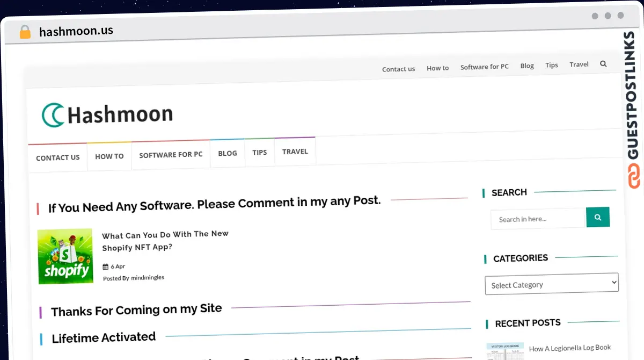Click the Visitor Log Book thumbnail image

tap(505, 350)
